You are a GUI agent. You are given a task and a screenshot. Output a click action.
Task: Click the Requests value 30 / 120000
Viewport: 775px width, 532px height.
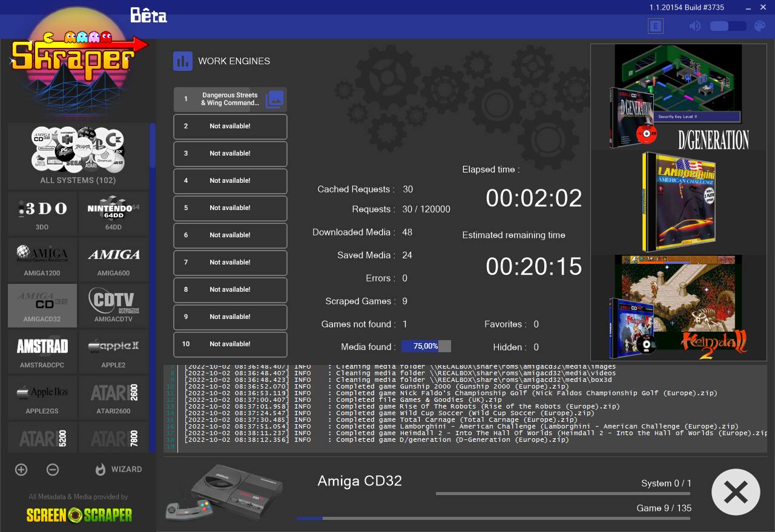click(426, 209)
